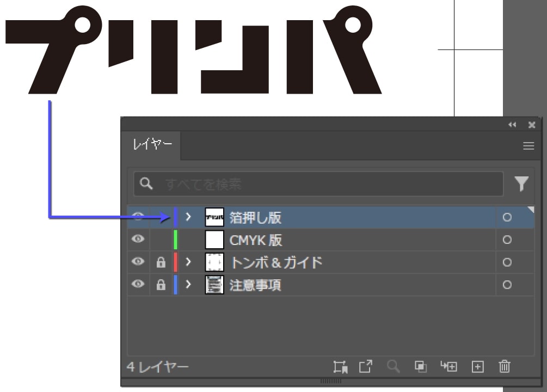
Task: Collapse the panel with double-arrow icon
Action: [x=512, y=125]
